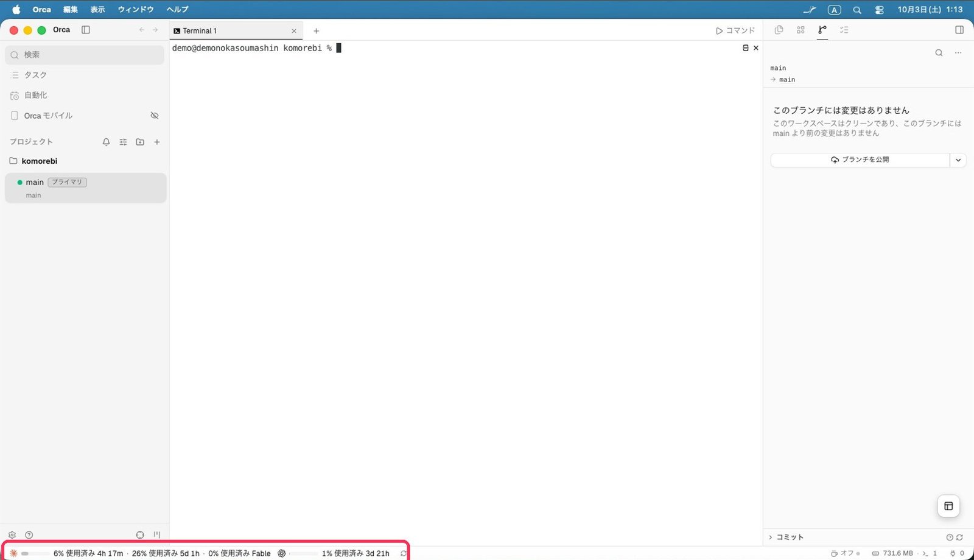Viewport: 974px width, 560px height.
Task: Click the plus icon beside プロジェクト
Action: (x=157, y=142)
